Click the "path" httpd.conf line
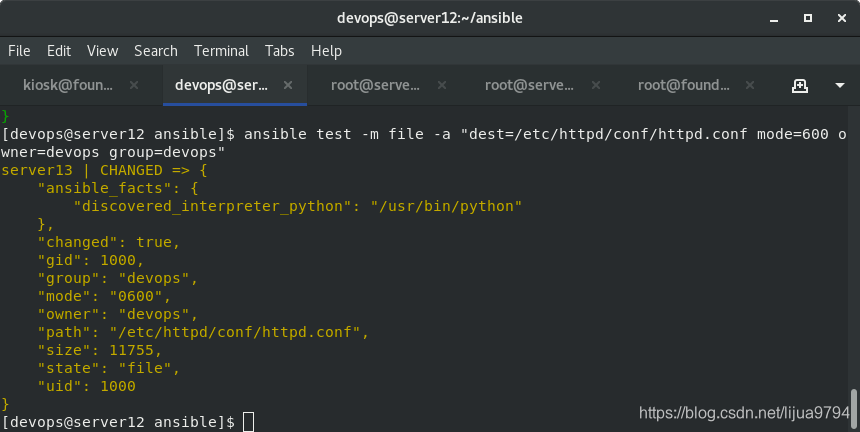860x432 pixels. (203, 332)
